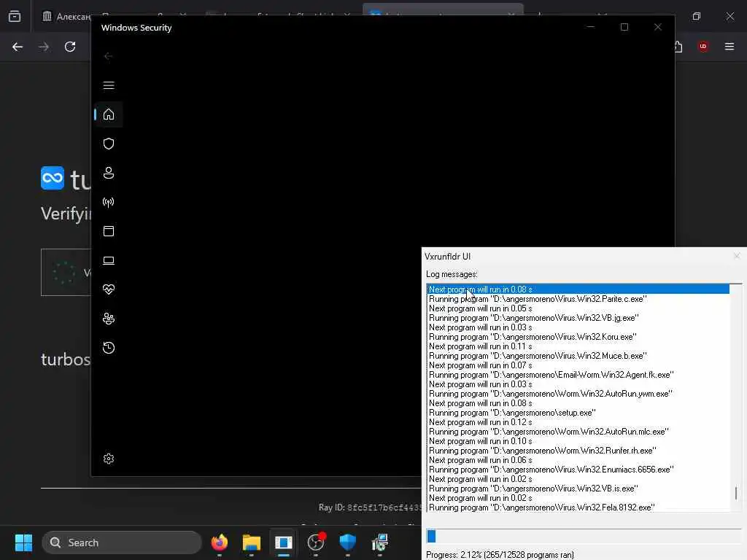Select 'Next program will run in 0.10 s' row
Image resolution: width=747 pixels, height=560 pixels.
point(578,441)
